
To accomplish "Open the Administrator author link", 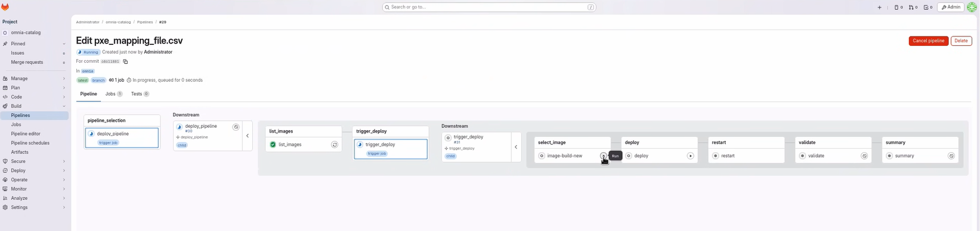I will (x=158, y=52).
